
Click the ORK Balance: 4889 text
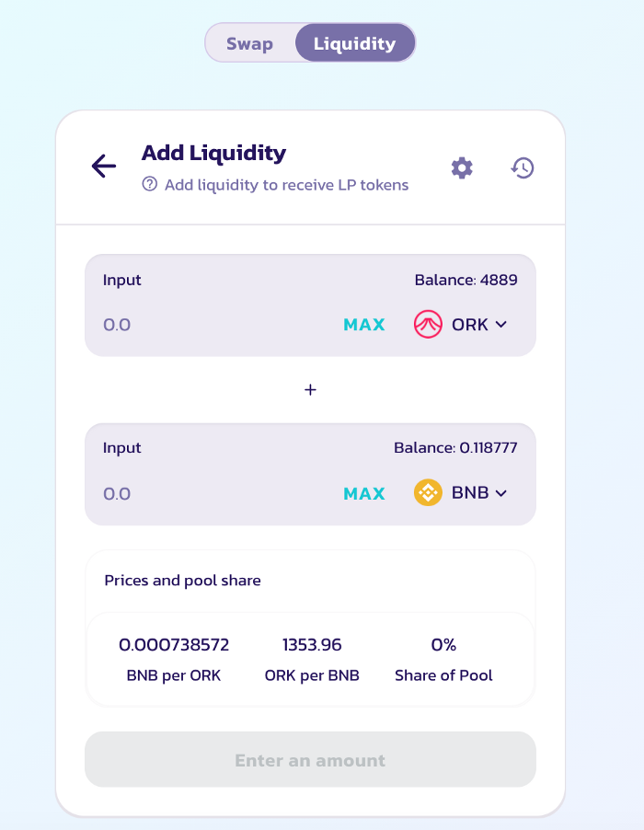point(466,280)
